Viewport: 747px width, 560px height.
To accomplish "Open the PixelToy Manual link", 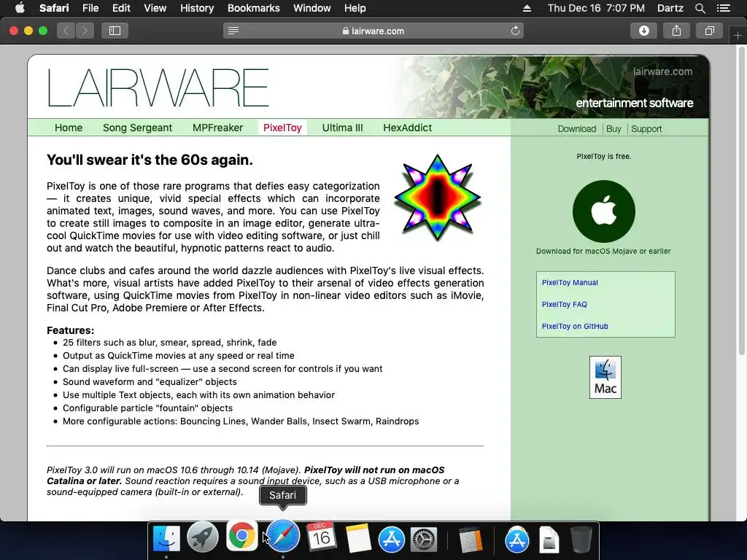I will click(570, 282).
